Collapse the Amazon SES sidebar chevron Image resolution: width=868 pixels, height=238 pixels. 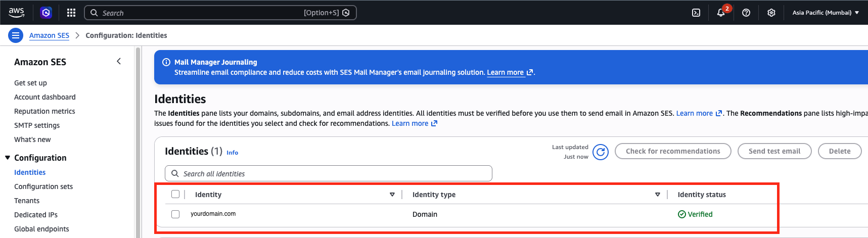coord(119,61)
